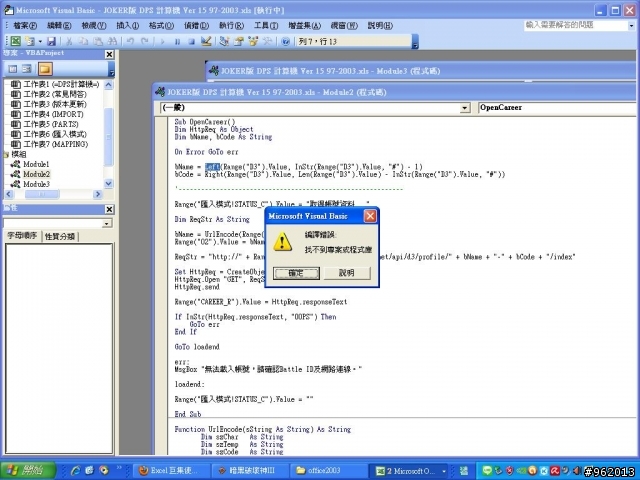This screenshot has width=640, height=480.
Task: Click the Save disk icon
Action: (51, 41)
